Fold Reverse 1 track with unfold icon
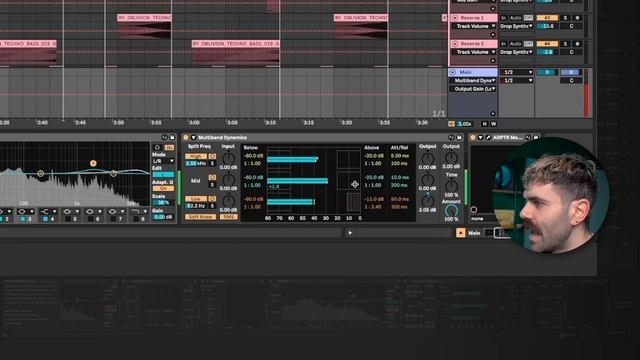This screenshot has width=640, height=360. (455, 18)
